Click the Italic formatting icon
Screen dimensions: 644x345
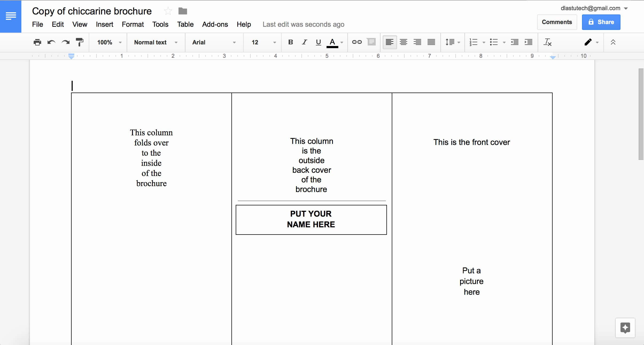[x=304, y=42]
